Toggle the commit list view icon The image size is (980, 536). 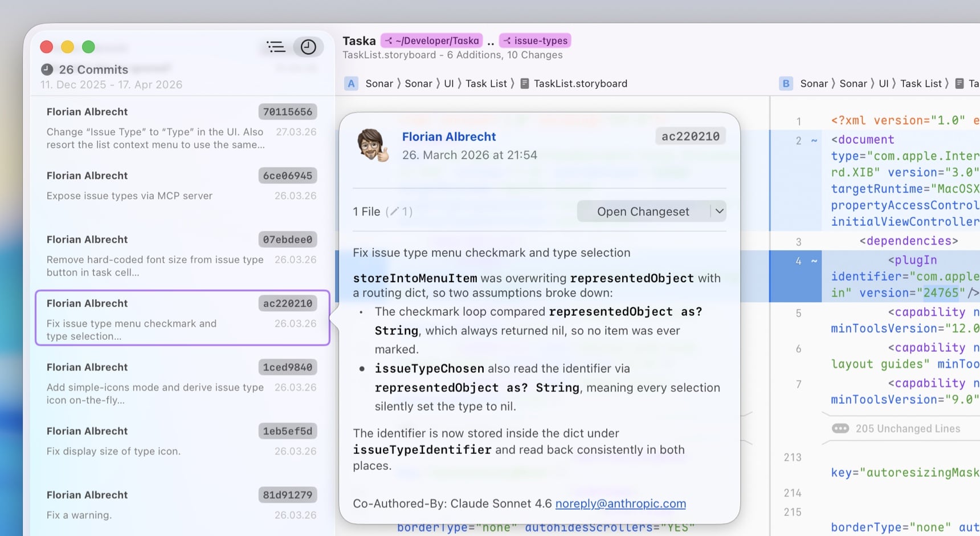click(276, 47)
